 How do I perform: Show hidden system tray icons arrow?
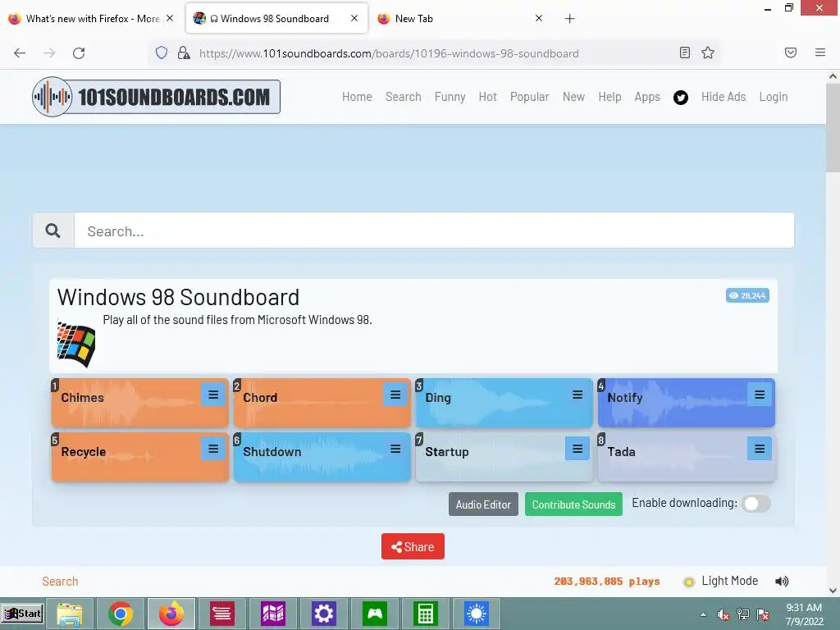(703, 614)
